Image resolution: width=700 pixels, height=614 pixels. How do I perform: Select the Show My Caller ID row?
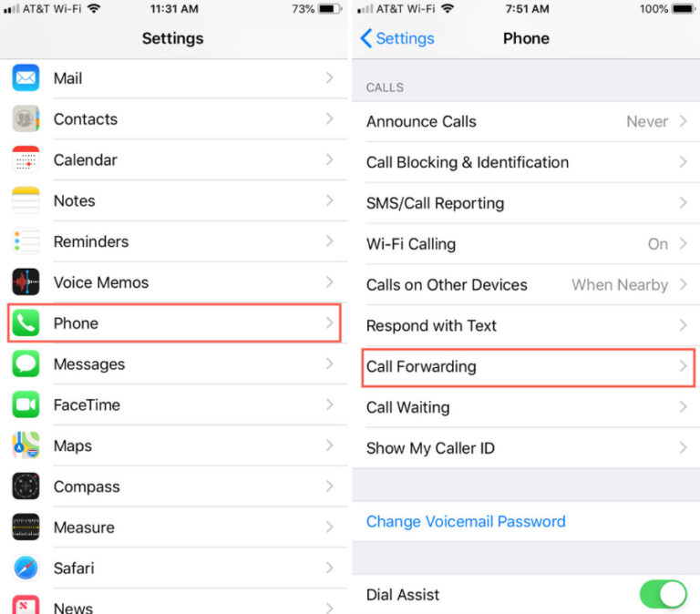click(526, 448)
